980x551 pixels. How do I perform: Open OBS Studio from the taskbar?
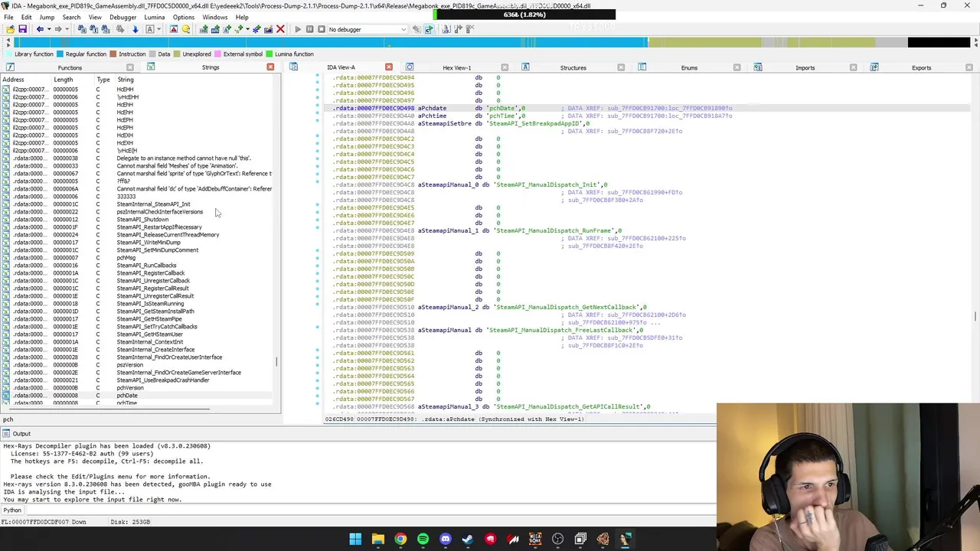point(558,540)
